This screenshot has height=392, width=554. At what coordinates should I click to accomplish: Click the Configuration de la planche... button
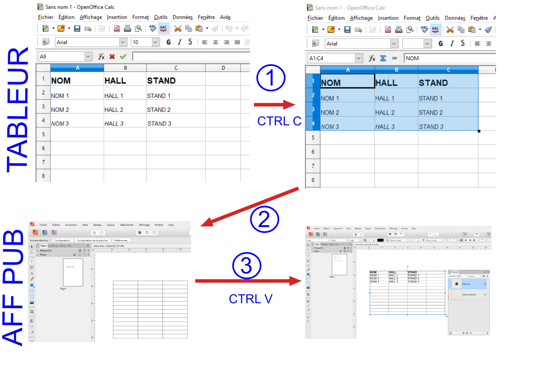pyautogui.click(x=93, y=240)
